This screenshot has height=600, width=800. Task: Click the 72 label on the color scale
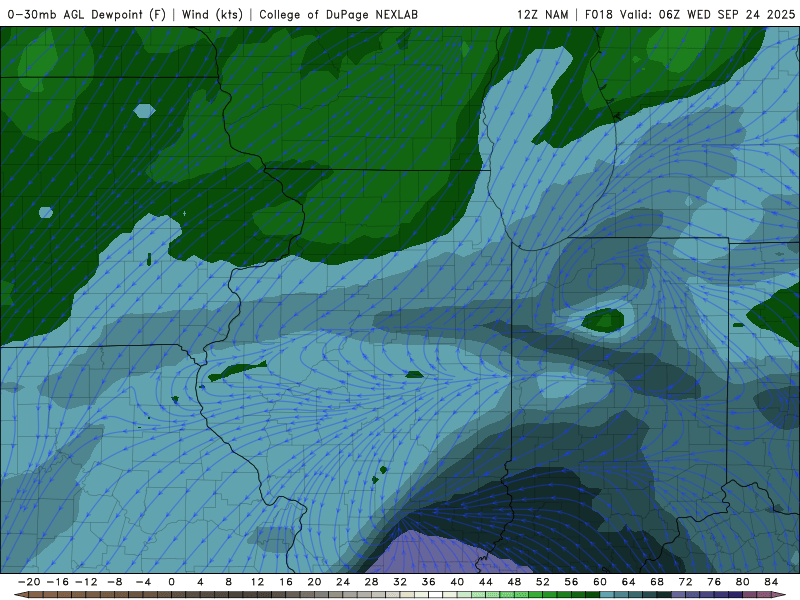tap(686, 582)
